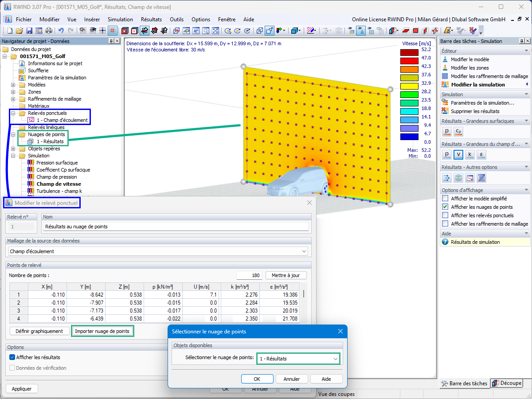Screen dimensions: 532x399
Task: Select the turbulence 'k' field button
Action: tap(470, 154)
